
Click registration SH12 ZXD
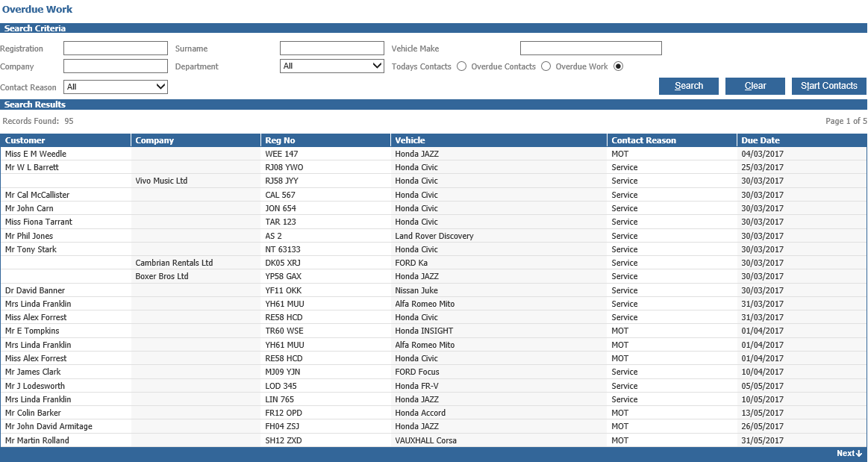284,440
